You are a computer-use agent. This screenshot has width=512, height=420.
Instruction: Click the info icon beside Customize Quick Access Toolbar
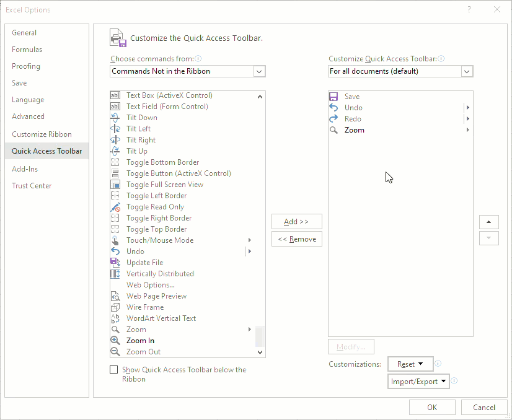point(441,59)
